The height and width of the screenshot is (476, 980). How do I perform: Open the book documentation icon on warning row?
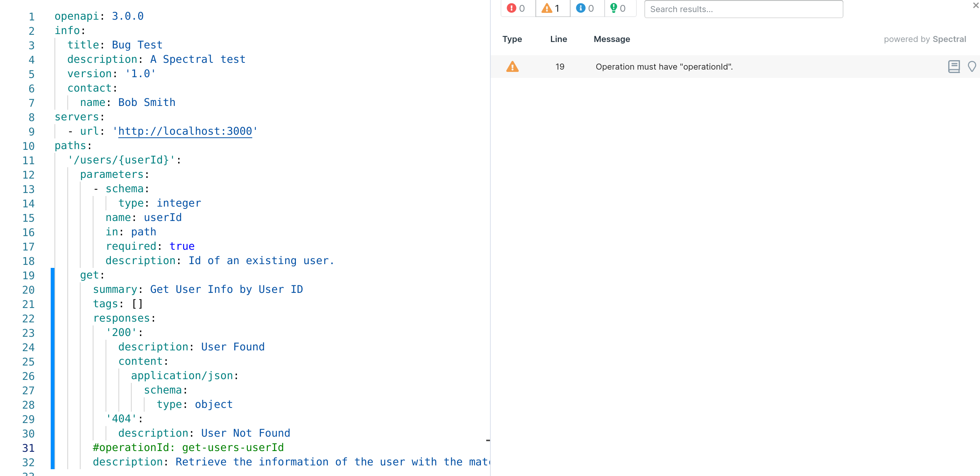954,67
